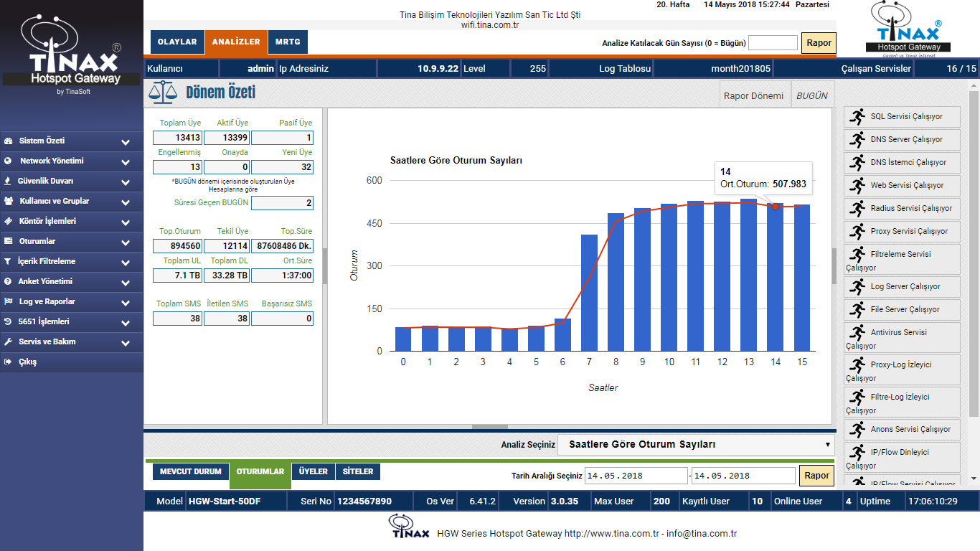
Task: Expand the Sistem Özeti menu chevron
Action: tap(126, 142)
